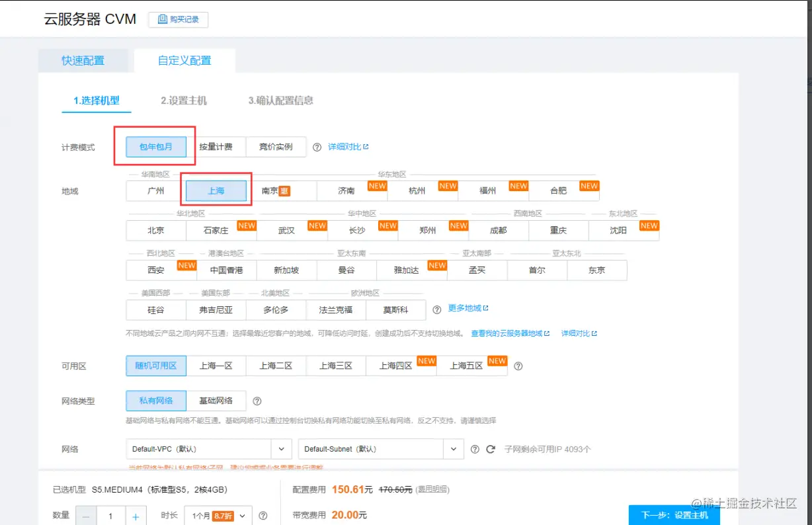Select the 广州 region

tap(156, 190)
